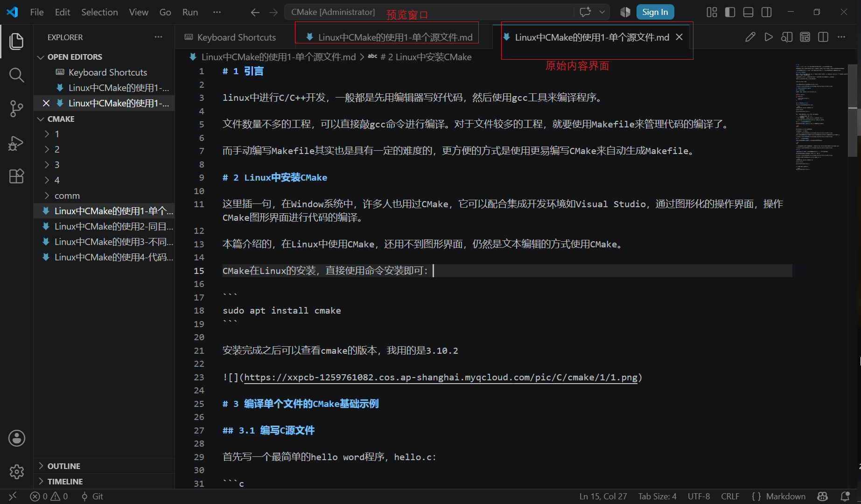This screenshot has height=504, width=861.
Task: Go back using the navigation arrow
Action: [255, 13]
